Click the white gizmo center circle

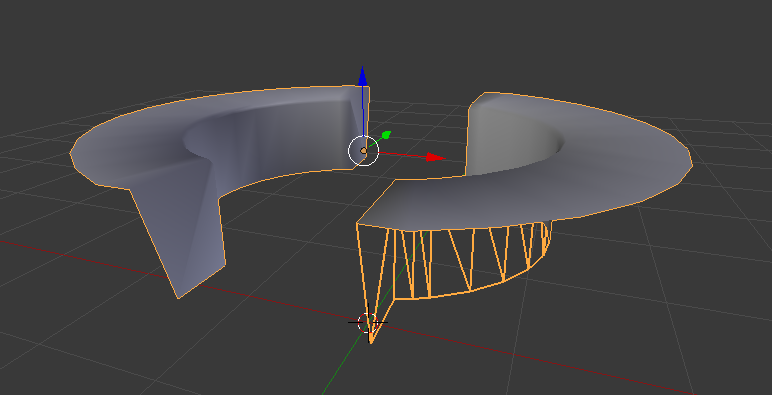tap(363, 151)
